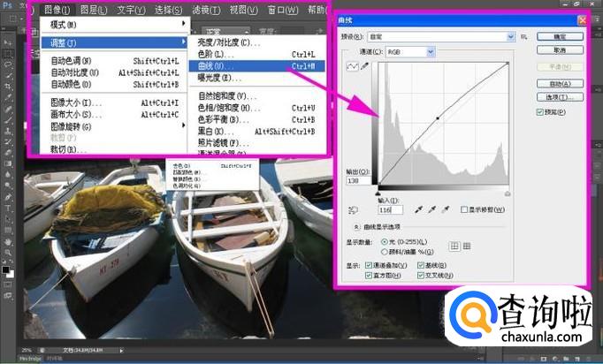Select the Eyedropper tool in the toolbox
Viewport: 603px width, 364px height.
pos(8,97)
